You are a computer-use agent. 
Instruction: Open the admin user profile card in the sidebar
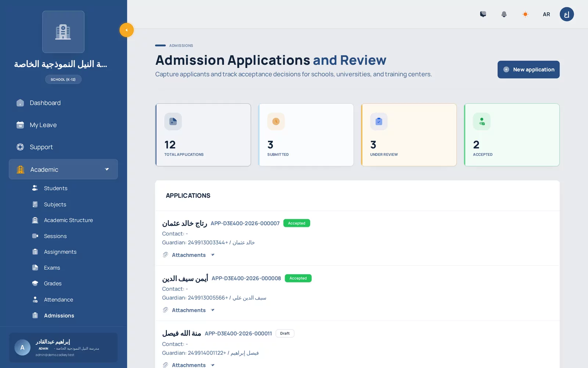coord(63,348)
